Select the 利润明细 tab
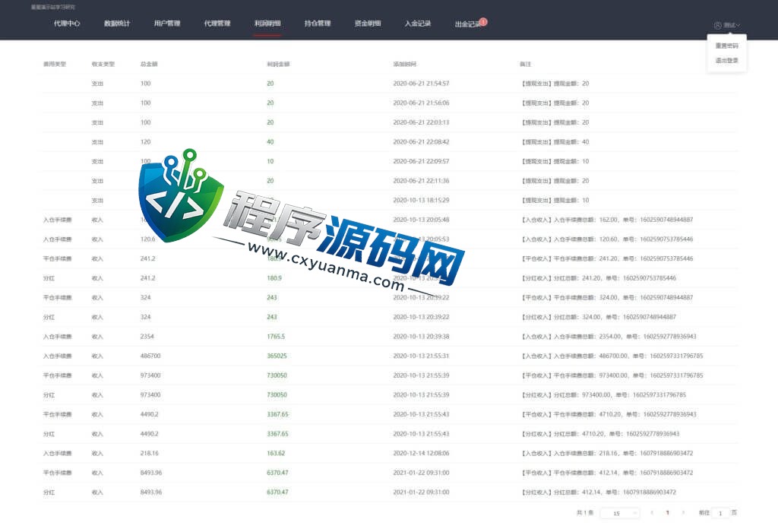This screenshot has width=778, height=532. coord(267,24)
